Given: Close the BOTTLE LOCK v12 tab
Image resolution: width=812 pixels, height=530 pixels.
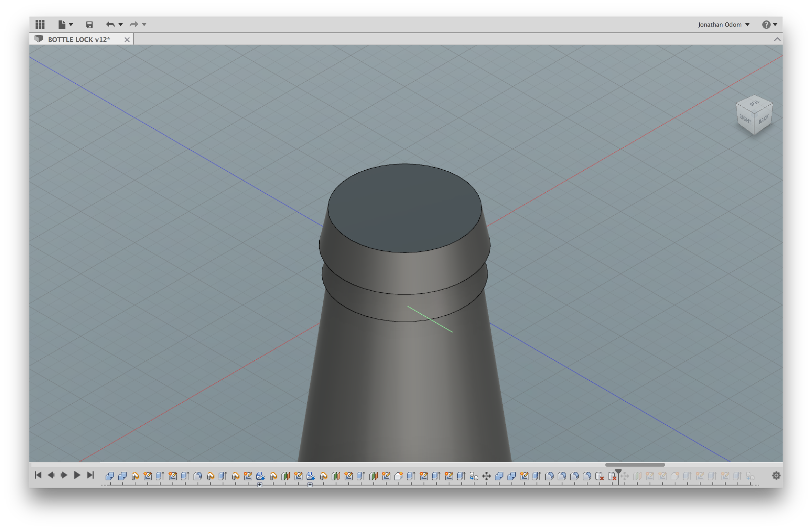Looking at the screenshot, I should coord(127,40).
